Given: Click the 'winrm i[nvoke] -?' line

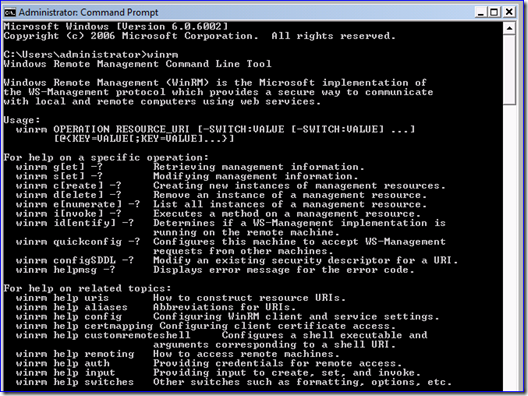Looking at the screenshot, I should [x=218, y=214].
